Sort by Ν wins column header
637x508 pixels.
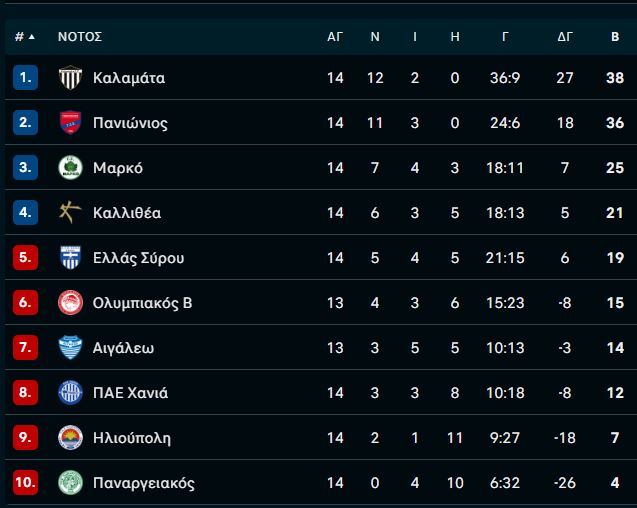(375, 37)
